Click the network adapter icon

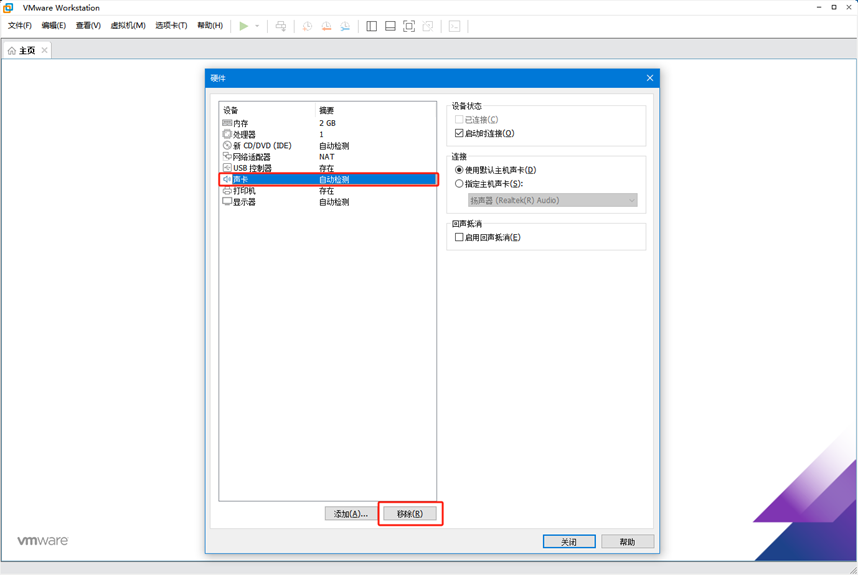tap(227, 157)
